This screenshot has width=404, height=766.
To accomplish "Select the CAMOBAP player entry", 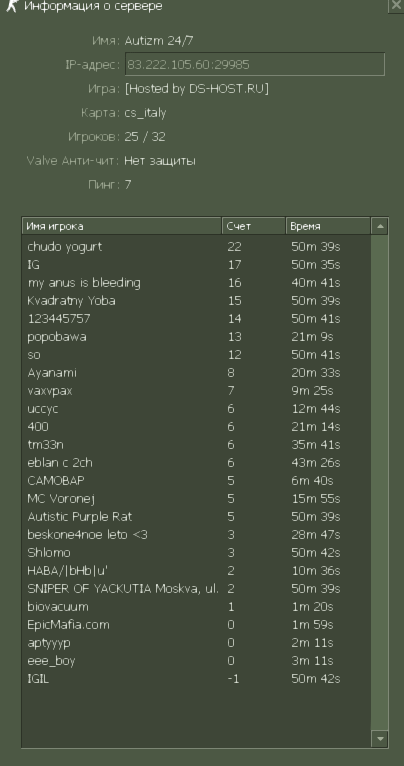I will click(196, 481).
